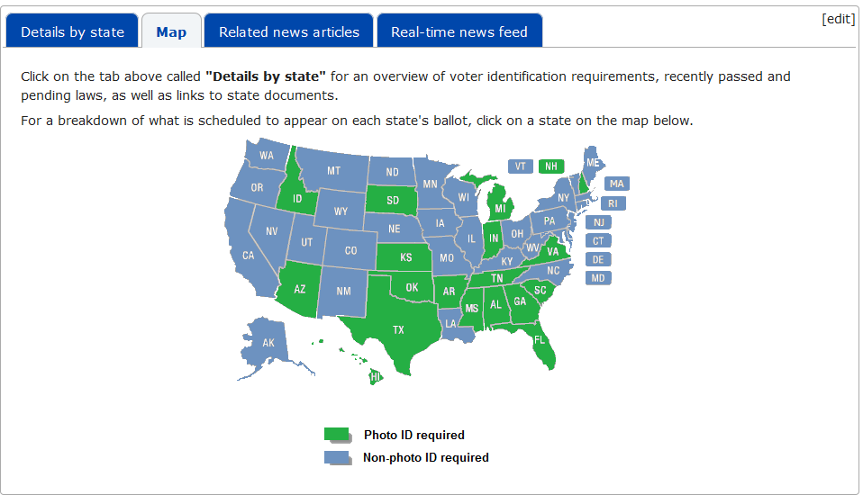Screen dimensions: 863x504
Task: Choose the DE state label box
Action: 598,259
